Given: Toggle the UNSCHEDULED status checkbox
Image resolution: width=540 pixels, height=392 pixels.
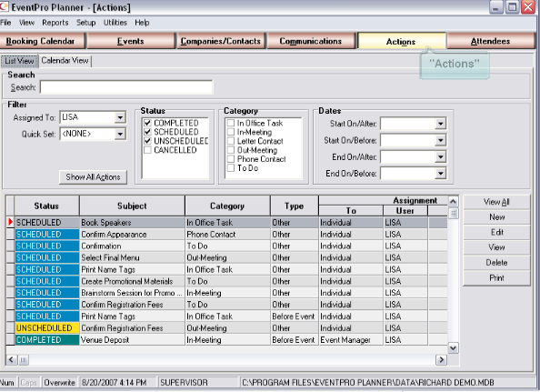Looking at the screenshot, I should coord(148,141).
